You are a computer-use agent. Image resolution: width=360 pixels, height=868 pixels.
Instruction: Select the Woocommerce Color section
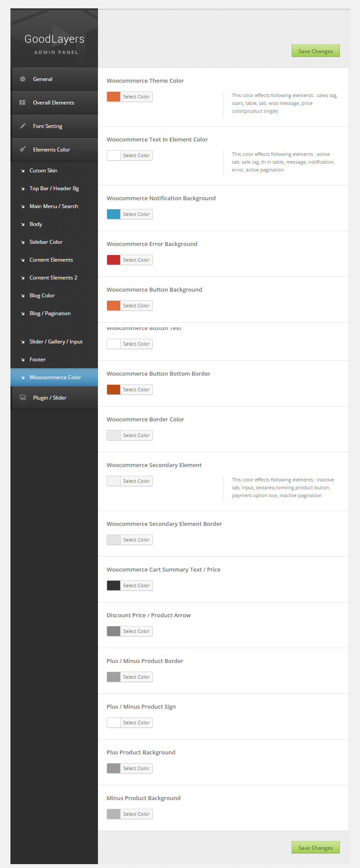pyautogui.click(x=54, y=377)
